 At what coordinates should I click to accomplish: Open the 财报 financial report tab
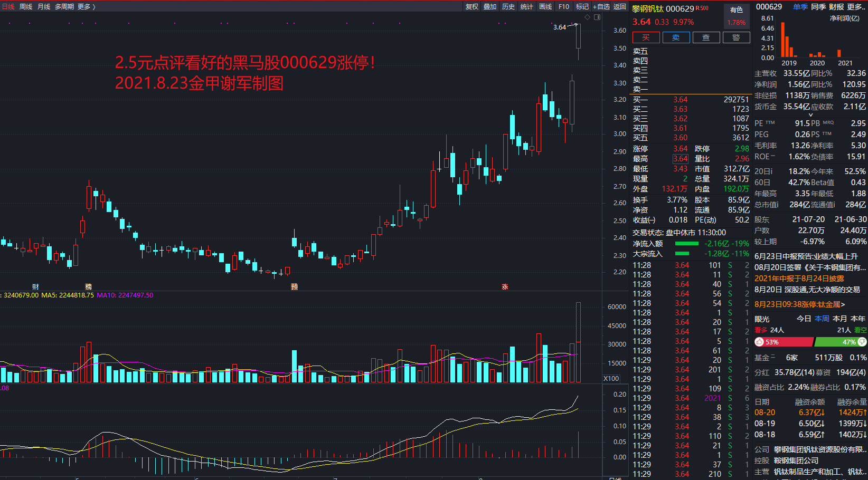836,7
